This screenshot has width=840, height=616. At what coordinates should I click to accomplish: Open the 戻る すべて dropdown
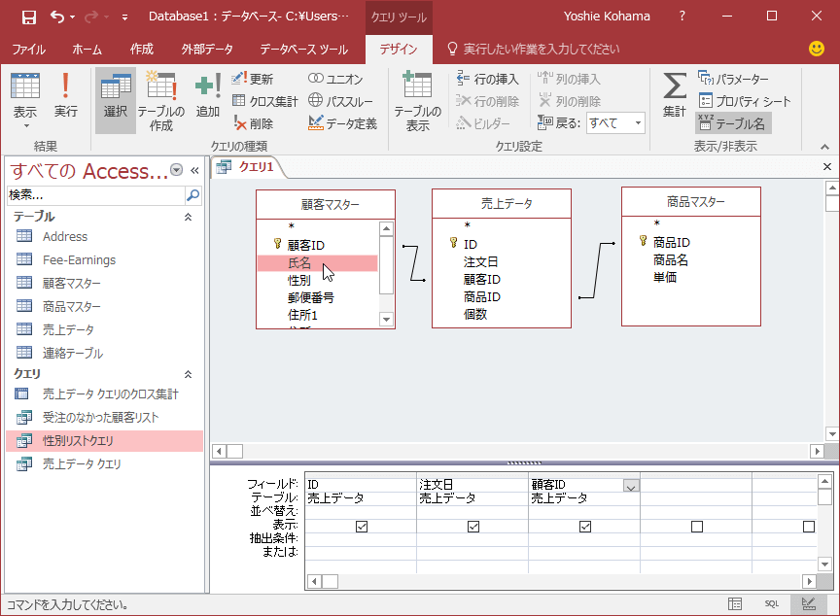click(638, 123)
